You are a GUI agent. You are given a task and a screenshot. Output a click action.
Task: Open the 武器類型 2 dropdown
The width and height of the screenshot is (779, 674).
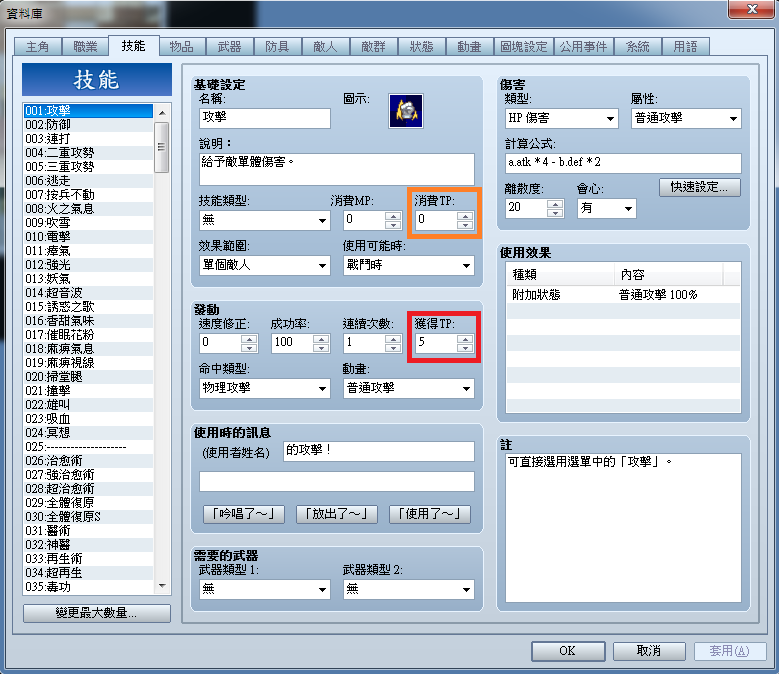point(408,590)
